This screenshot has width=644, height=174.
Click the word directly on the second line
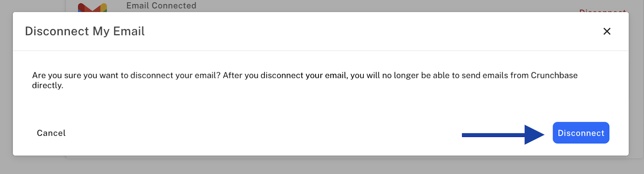pyautogui.click(x=47, y=86)
